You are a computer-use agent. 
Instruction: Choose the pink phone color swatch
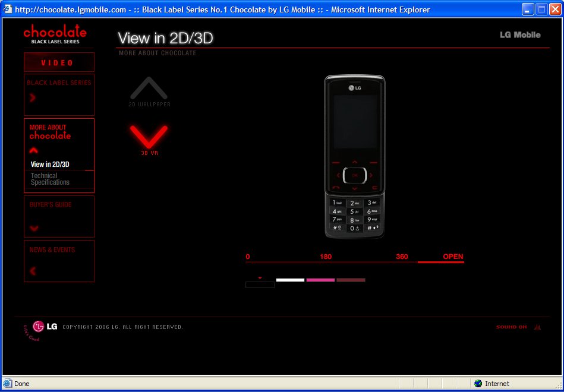click(320, 280)
